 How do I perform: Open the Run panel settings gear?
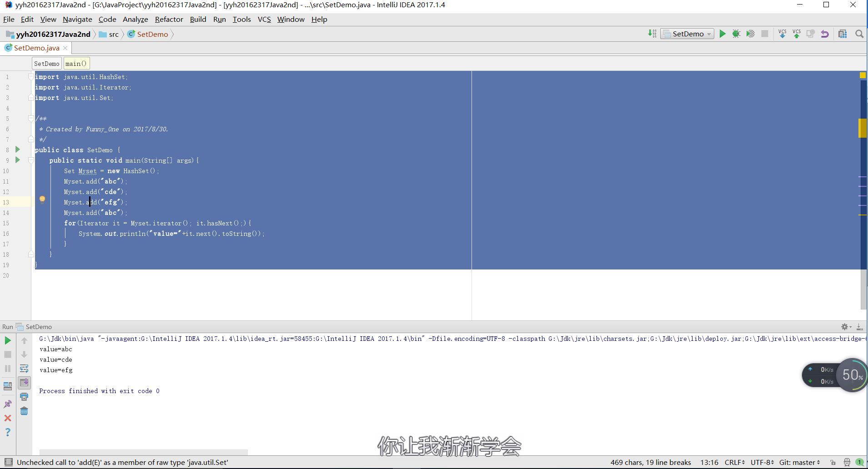846,327
